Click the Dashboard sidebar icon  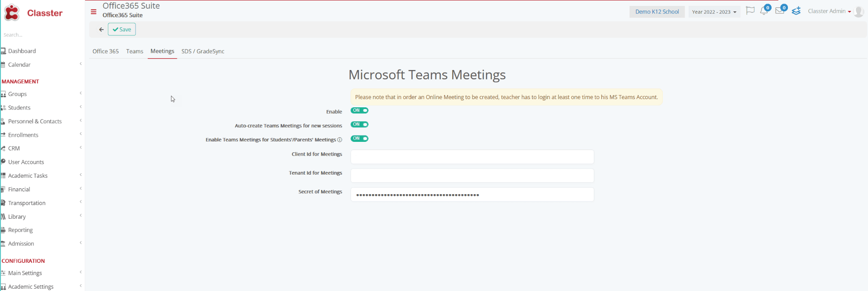tap(3, 51)
